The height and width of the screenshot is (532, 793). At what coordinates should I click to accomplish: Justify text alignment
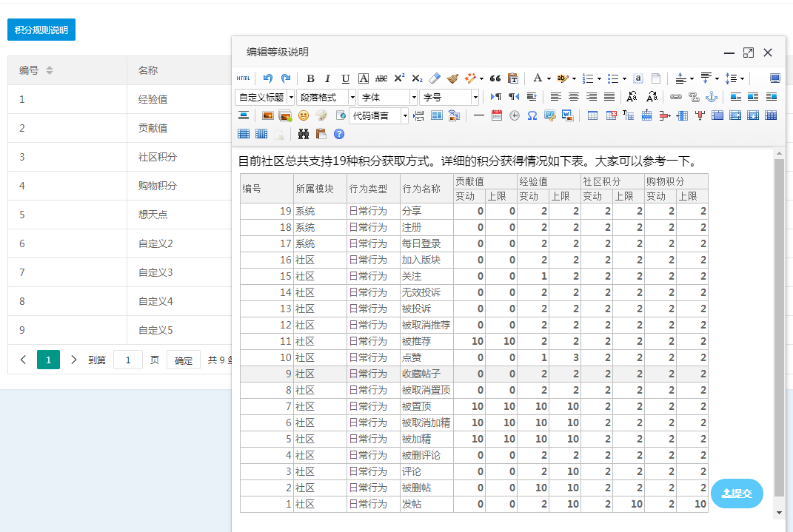point(609,96)
